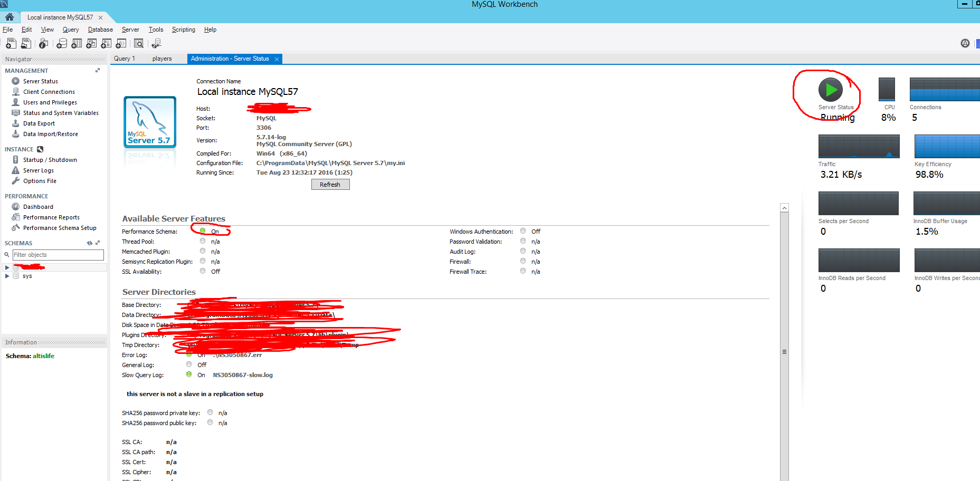Viewport: 980px width, 481px height.
Task: Click the Performance Schema On indicator
Action: point(203,231)
